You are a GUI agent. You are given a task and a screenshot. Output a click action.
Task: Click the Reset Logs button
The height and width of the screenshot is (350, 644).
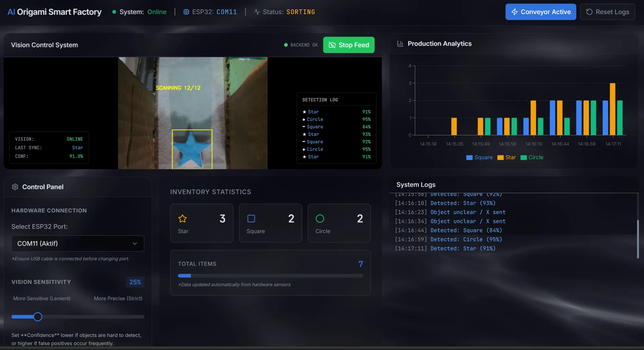pos(607,12)
